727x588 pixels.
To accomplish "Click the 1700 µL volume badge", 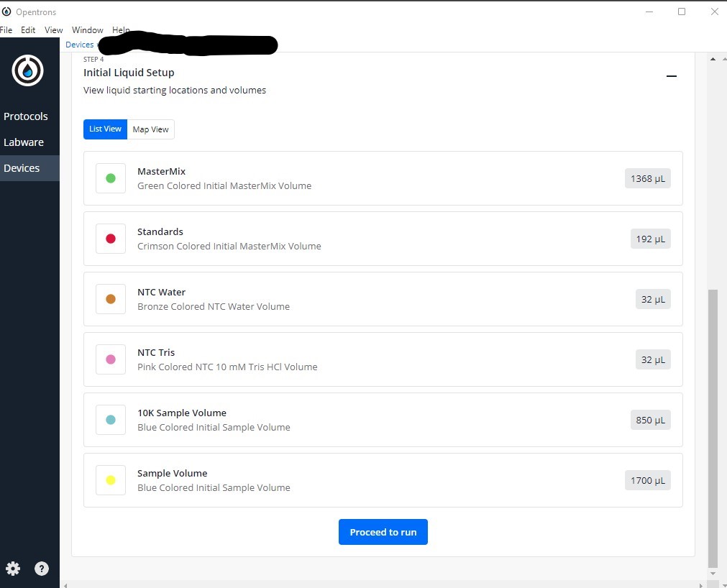I will 647,480.
